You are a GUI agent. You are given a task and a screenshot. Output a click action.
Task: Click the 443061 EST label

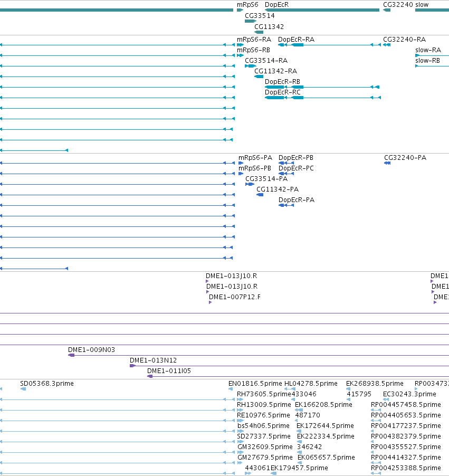point(257,468)
